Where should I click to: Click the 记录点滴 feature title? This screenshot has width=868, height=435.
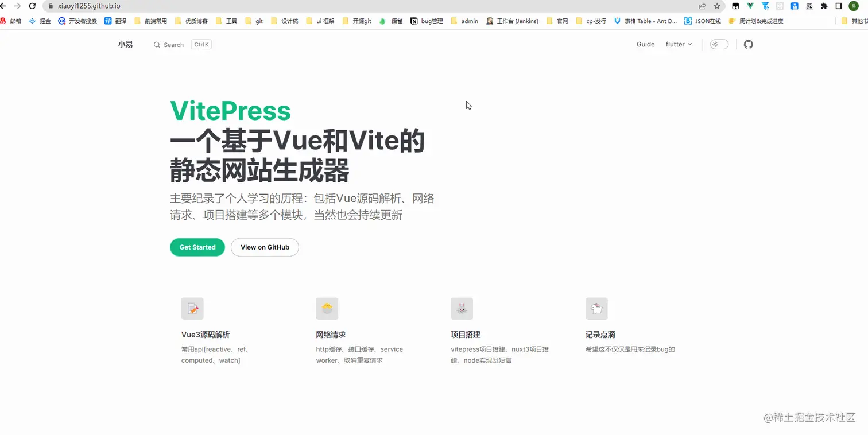click(600, 335)
